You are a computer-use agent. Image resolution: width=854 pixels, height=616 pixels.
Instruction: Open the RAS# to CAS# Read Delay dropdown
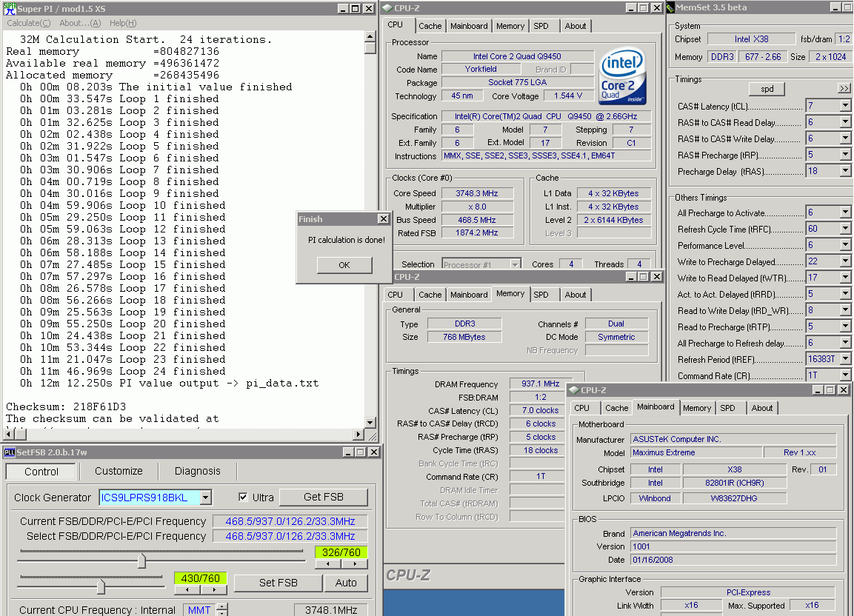844,122
